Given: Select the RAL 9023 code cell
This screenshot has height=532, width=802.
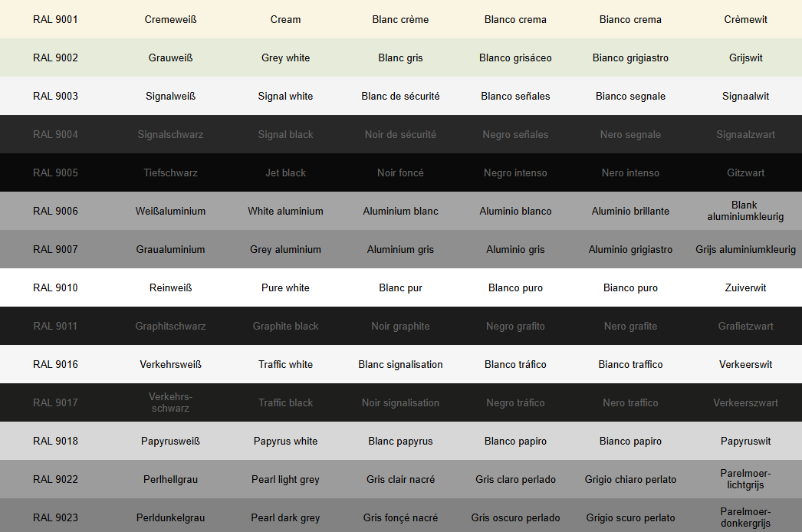Looking at the screenshot, I should pyautogui.click(x=55, y=517).
